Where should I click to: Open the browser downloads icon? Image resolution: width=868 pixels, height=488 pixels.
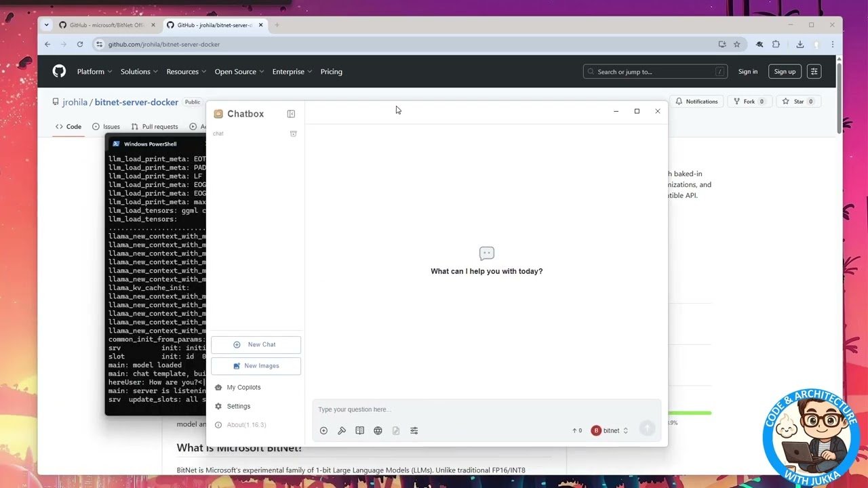[800, 44]
